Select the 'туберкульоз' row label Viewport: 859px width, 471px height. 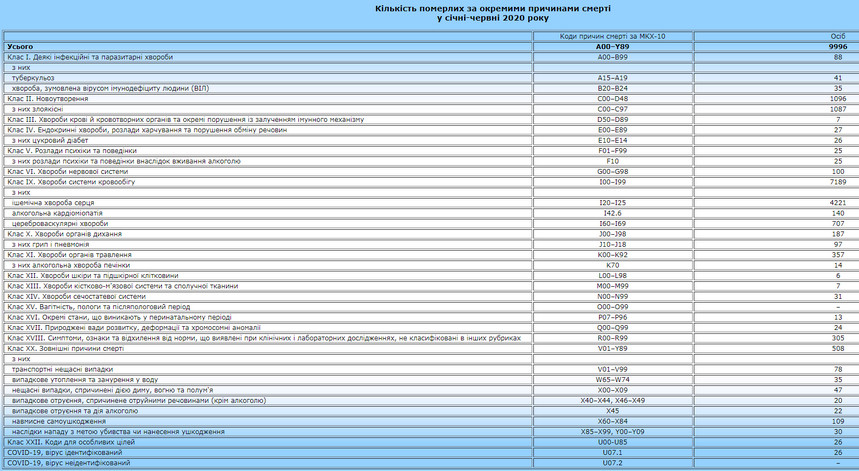coord(33,78)
